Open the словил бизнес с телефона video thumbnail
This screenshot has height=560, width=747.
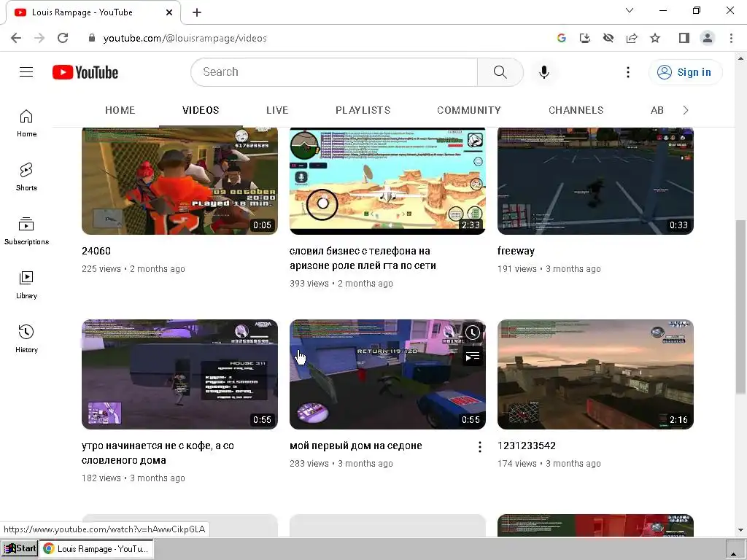pos(387,181)
